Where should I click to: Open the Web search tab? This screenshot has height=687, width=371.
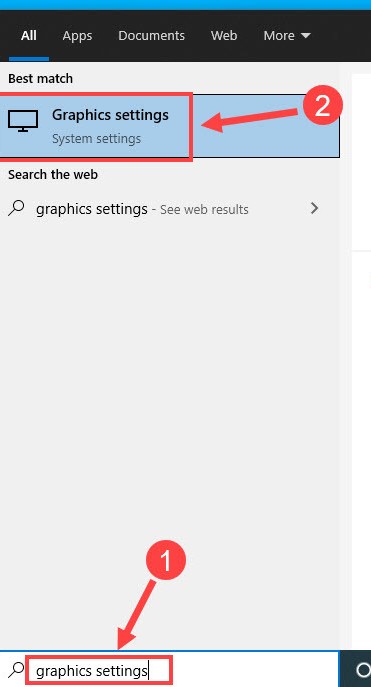[224, 35]
